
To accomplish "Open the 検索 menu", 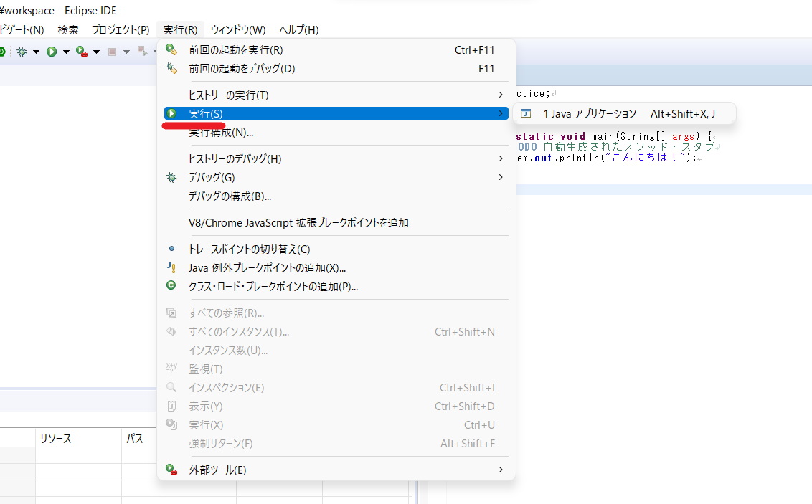I will click(x=68, y=30).
